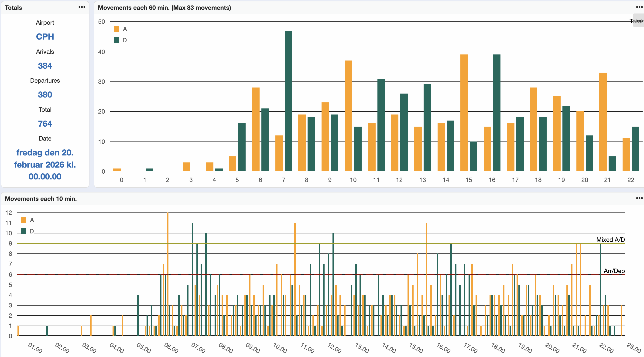Click the hour 22 axis label in 60 min chart

click(631, 180)
